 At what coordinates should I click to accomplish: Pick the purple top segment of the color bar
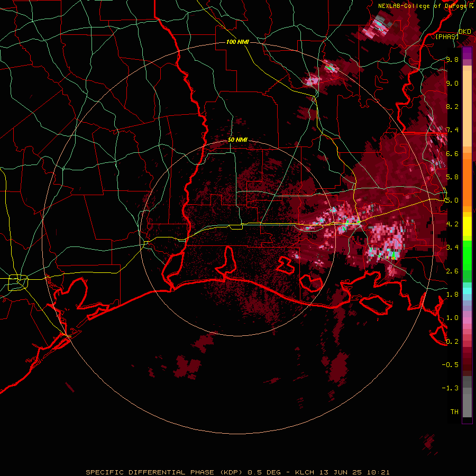pos(467,53)
